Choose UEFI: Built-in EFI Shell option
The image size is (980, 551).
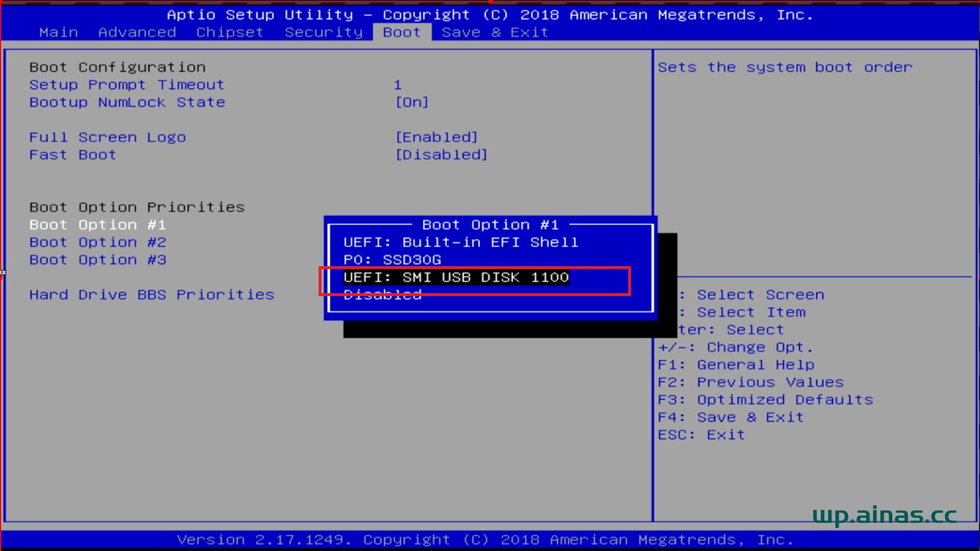click(460, 243)
